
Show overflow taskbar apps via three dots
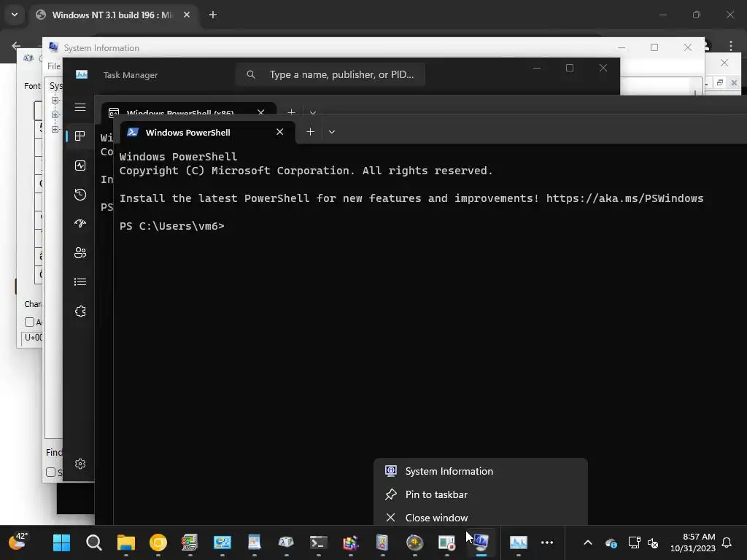(547, 542)
